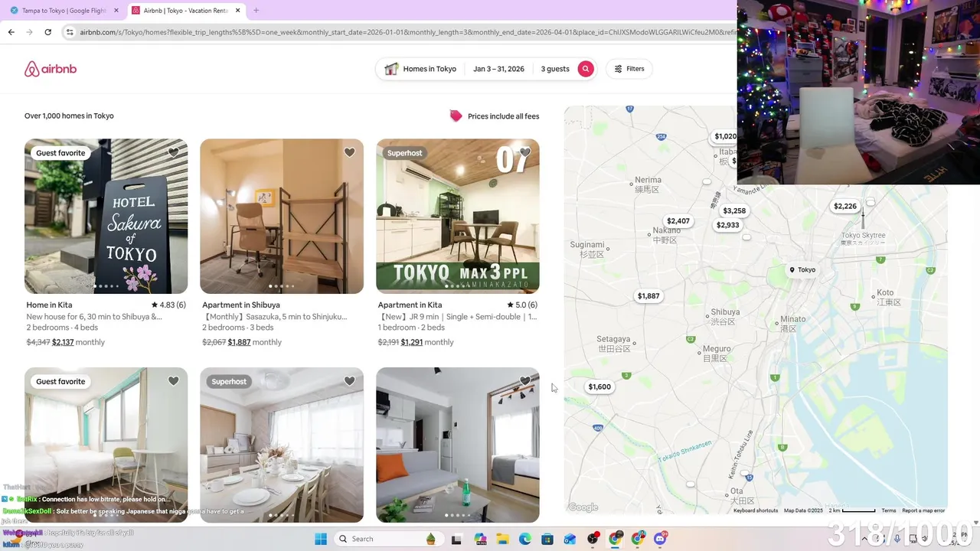Open Microsoft Store from taskbar

(547, 539)
